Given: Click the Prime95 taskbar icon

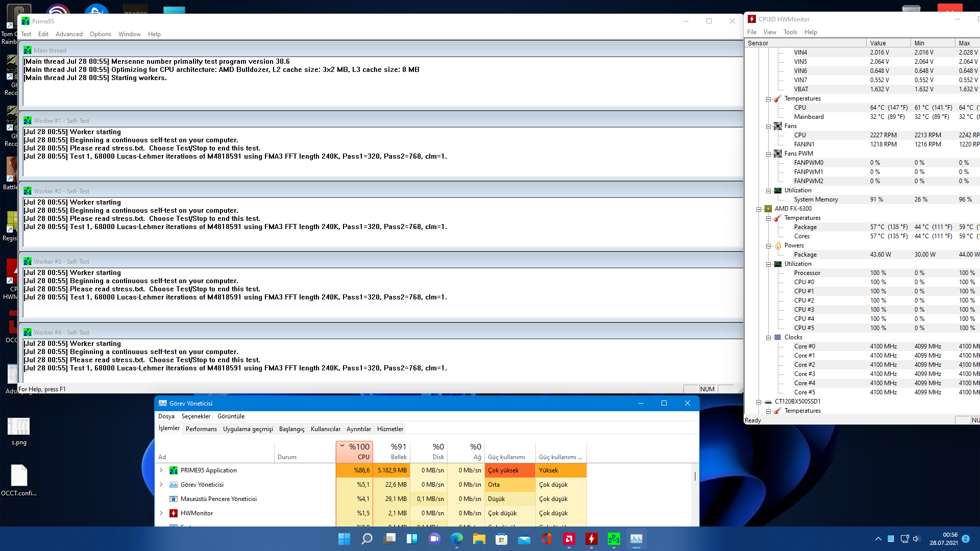Looking at the screenshot, I should pos(614,539).
